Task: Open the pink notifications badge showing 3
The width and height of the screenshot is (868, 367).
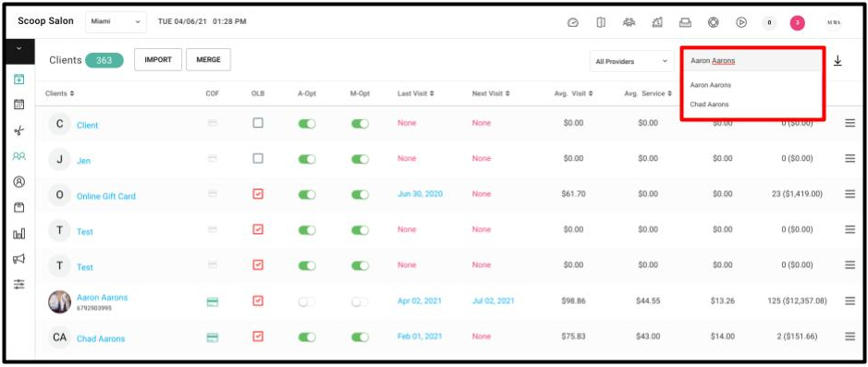Action: point(797,22)
